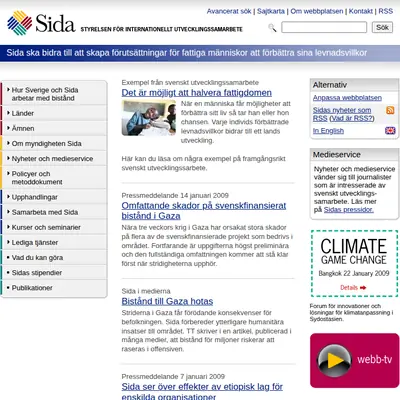400x400 pixels.
Task: Open the webb-tv banner
Action: pyautogui.click(x=354, y=361)
